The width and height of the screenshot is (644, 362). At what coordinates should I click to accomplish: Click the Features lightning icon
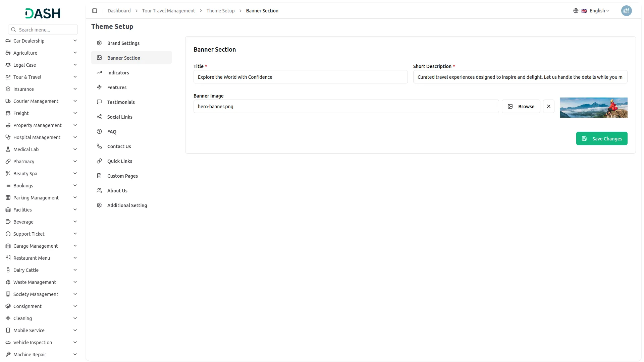click(99, 87)
